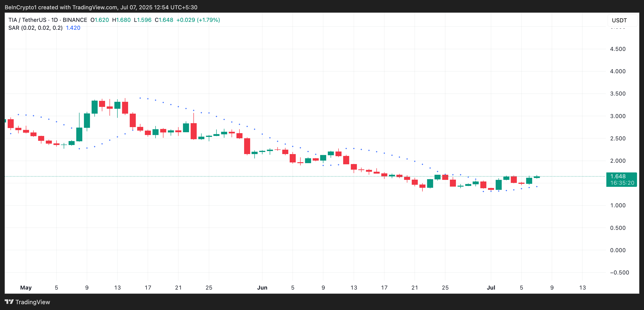Screen dimensions: 644x310
Task: Click the blue SAR value 1.420
Action: pos(73,28)
